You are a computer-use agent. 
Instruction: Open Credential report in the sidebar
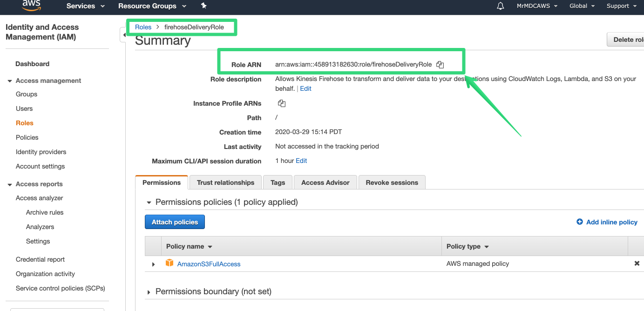pos(41,259)
